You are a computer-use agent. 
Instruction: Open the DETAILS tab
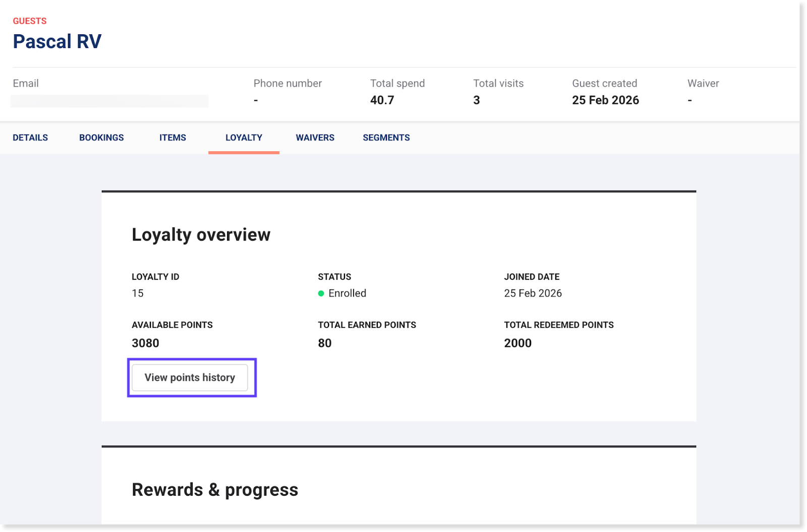point(30,138)
